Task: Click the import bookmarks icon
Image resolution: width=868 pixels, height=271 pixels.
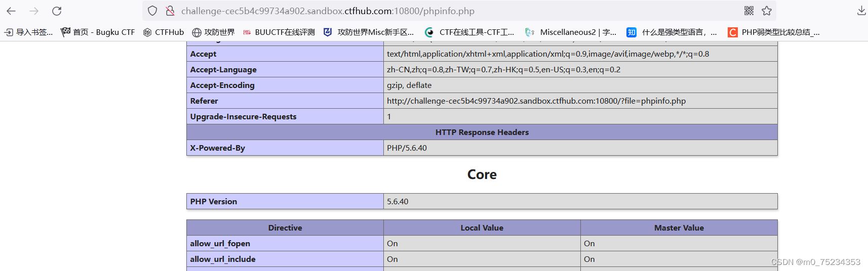Action: pyautogui.click(x=9, y=32)
